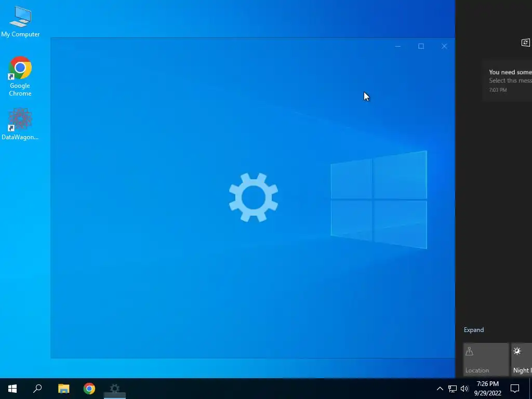Toggle Action Center notification icon
The width and height of the screenshot is (532, 399).
pos(515,389)
